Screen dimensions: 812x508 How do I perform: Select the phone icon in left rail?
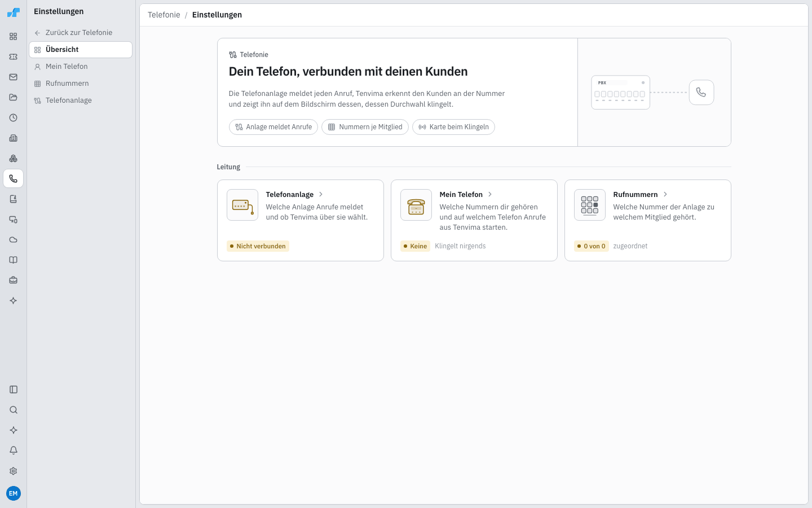(x=14, y=179)
